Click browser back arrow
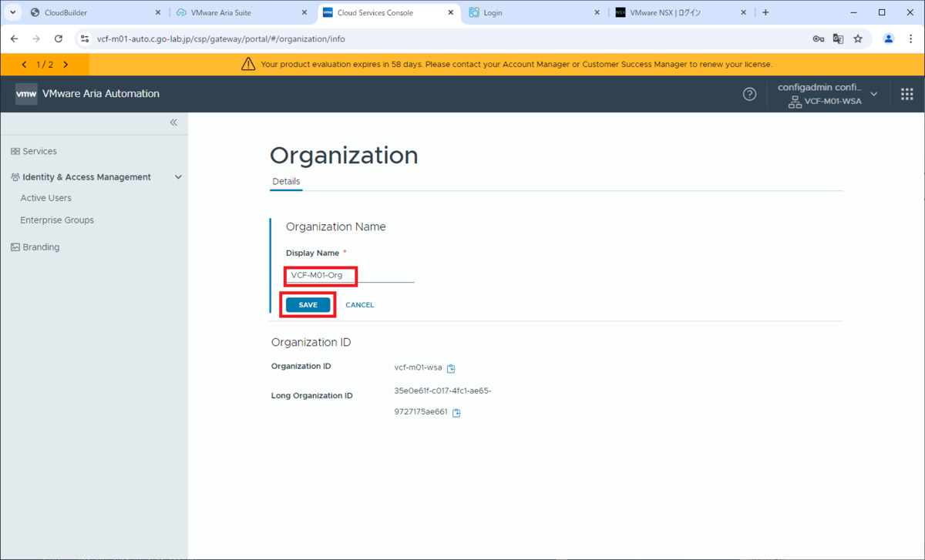The width and height of the screenshot is (925, 560). (14, 39)
